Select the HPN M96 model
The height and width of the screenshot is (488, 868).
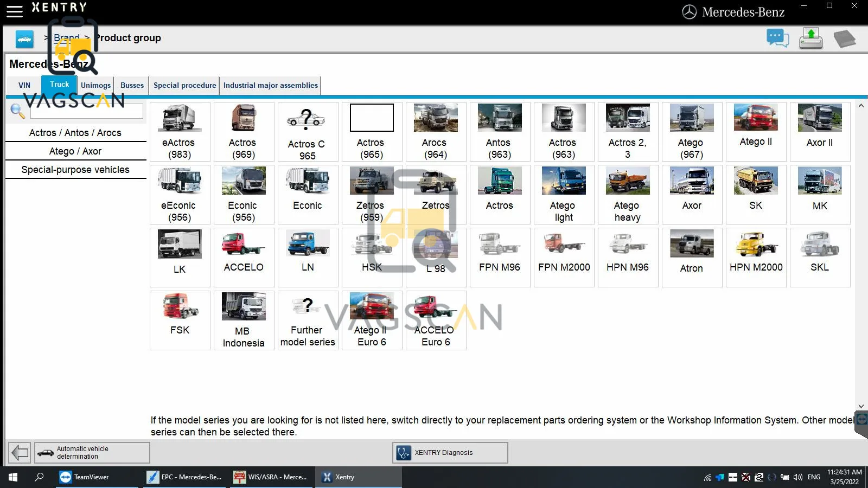(x=628, y=258)
